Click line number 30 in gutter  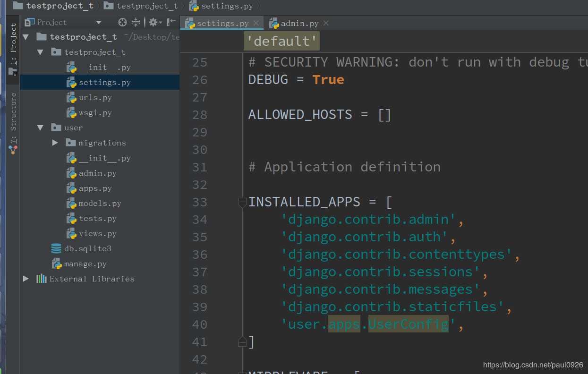[200, 150]
